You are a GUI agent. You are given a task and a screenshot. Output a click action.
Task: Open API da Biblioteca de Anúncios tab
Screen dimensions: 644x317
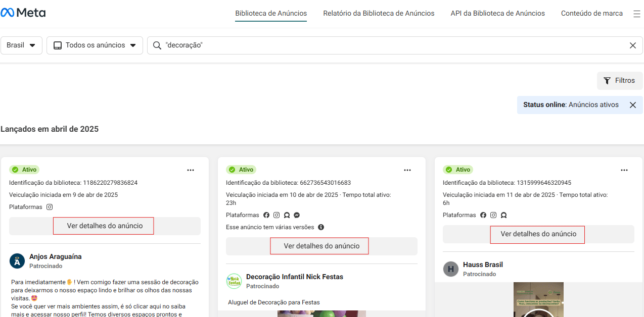[498, 14]
